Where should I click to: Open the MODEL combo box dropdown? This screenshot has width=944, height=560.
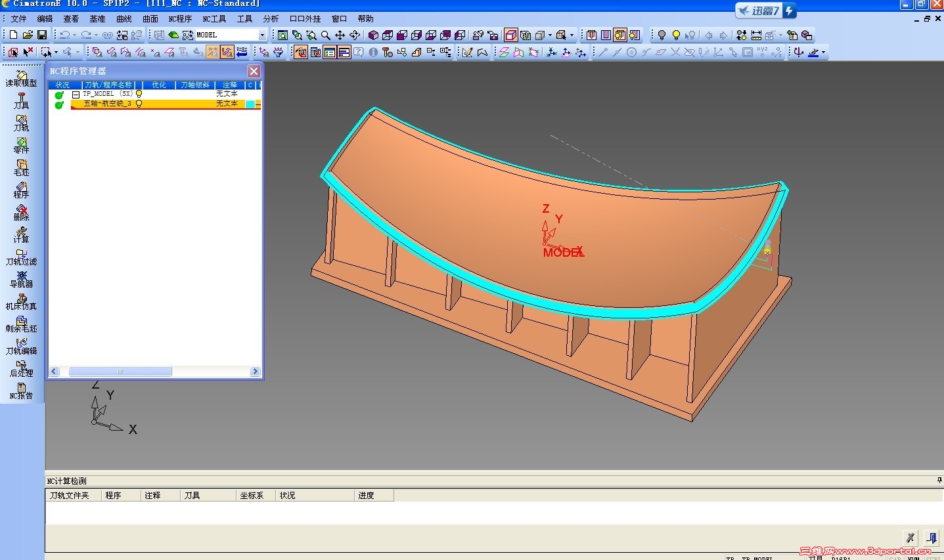pyautogui.click(x=262, y=35)
